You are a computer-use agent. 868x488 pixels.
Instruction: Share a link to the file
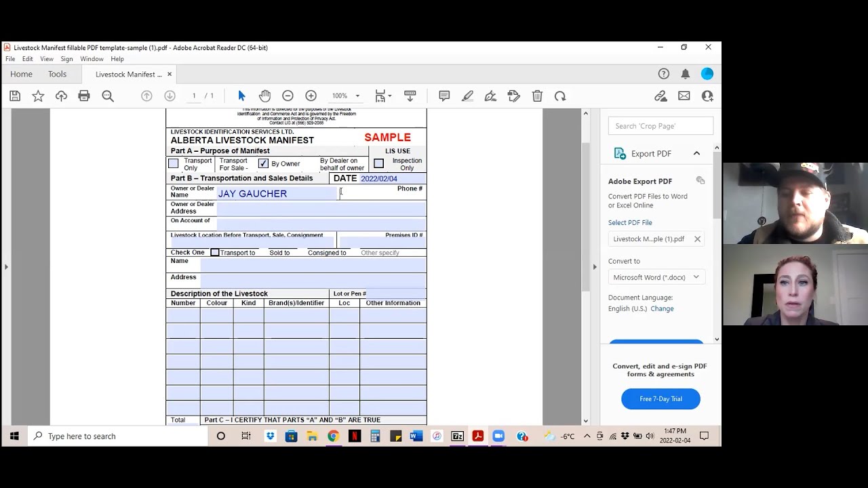[660, 96]
